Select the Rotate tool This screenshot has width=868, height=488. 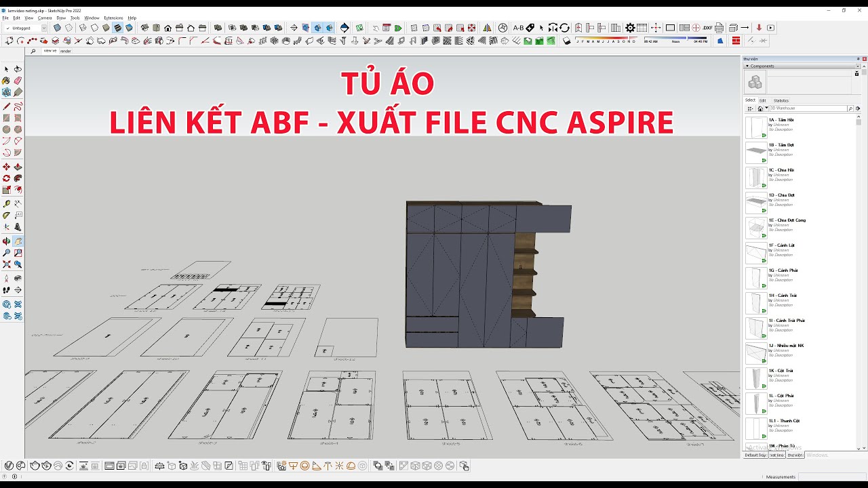[7, 178]
